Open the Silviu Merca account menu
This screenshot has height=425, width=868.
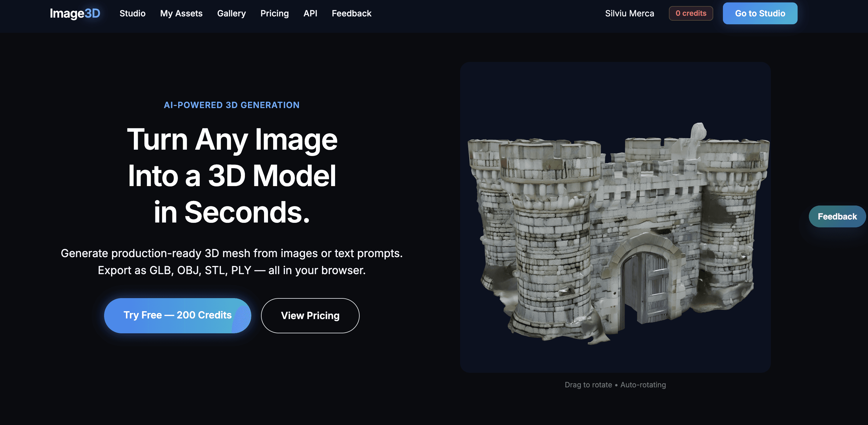click(x=629, y=13)
